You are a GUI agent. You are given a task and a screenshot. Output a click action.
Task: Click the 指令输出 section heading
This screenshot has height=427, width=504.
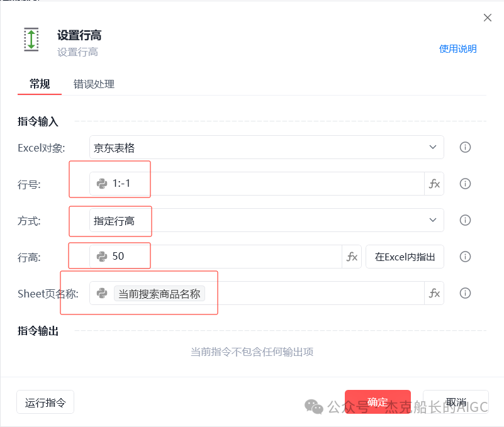[x=38, y=331]
